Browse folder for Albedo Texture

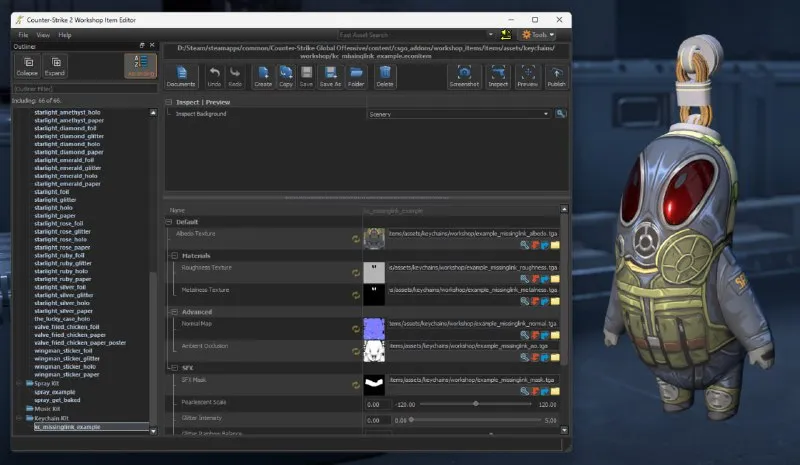pos(555,245)
